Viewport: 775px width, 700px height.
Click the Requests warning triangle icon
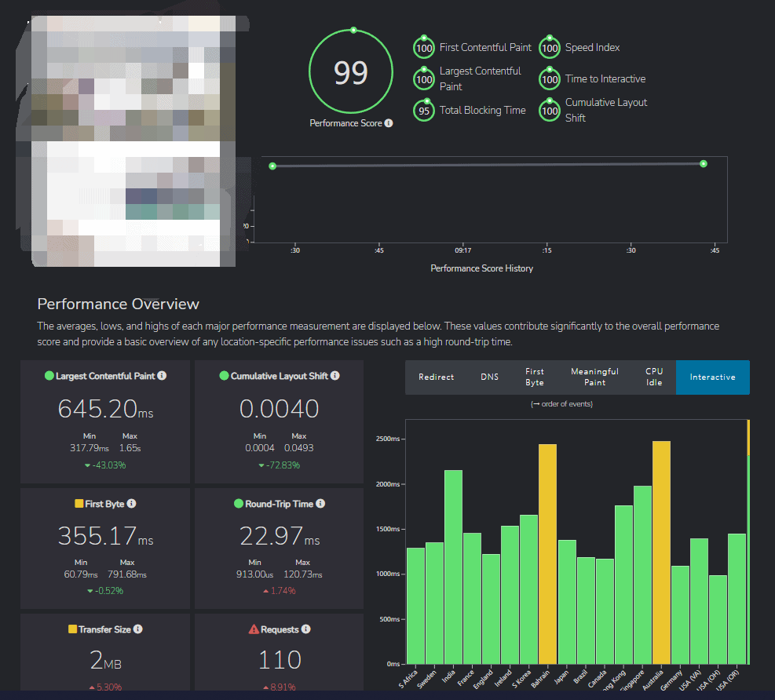point(254,629)
